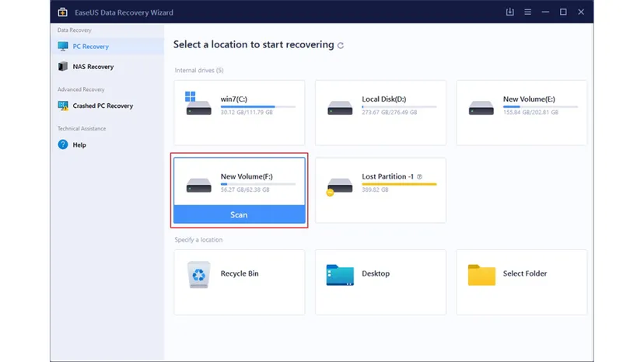
Task: Click the Lost Partition -1 drive icon
Action: 339,186
